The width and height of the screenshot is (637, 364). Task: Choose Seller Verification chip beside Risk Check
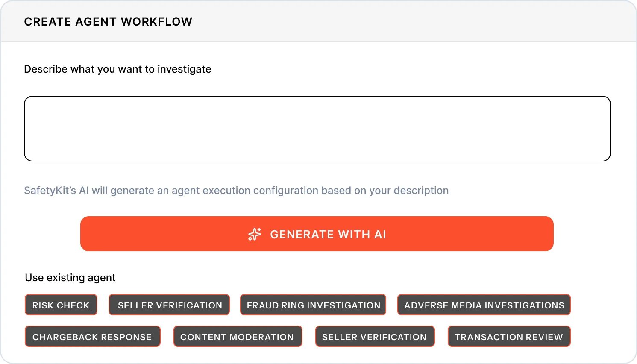(170, 305)
